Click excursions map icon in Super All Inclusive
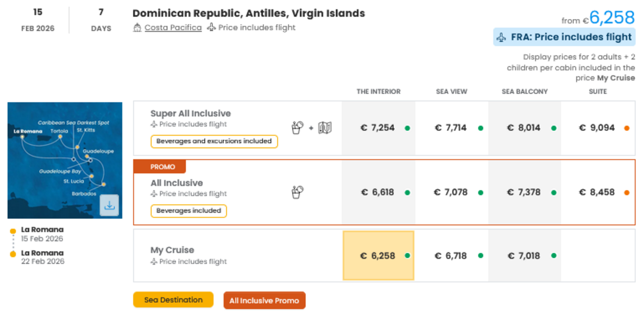The height and width of the screenshot is (315, 644). pos(325,128)
